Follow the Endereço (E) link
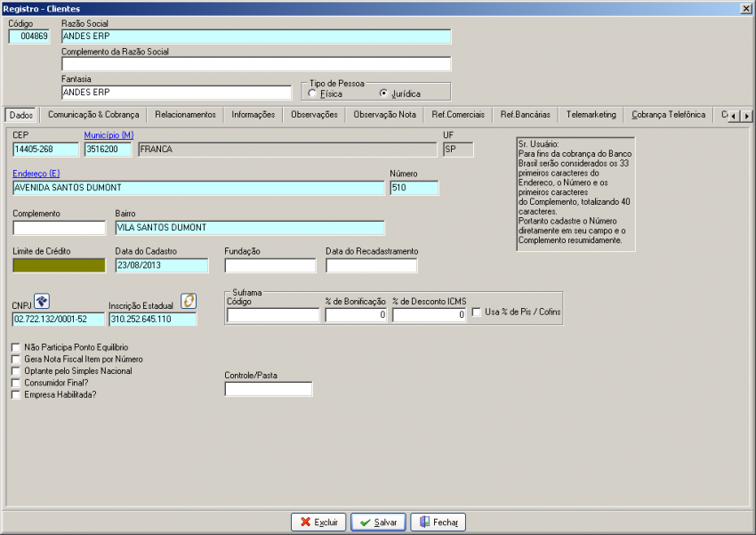The width and height of the screenshot is (756, 535). coord(36,174)
